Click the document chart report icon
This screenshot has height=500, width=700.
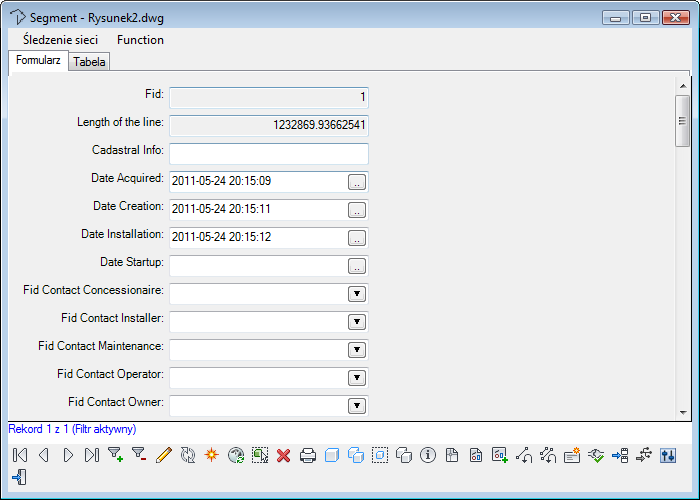pyautogui.click(x=476, y=455)
